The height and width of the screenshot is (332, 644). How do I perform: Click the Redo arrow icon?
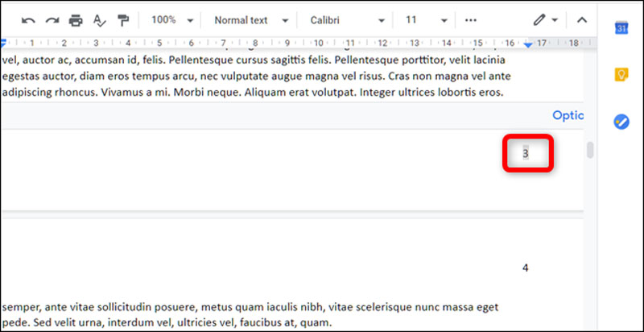tap(52, 20)
